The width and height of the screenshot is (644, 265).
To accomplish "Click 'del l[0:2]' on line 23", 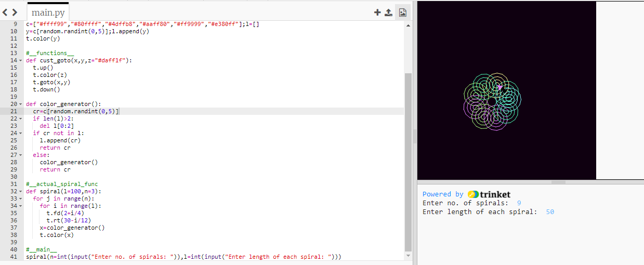I will [57, 126].
